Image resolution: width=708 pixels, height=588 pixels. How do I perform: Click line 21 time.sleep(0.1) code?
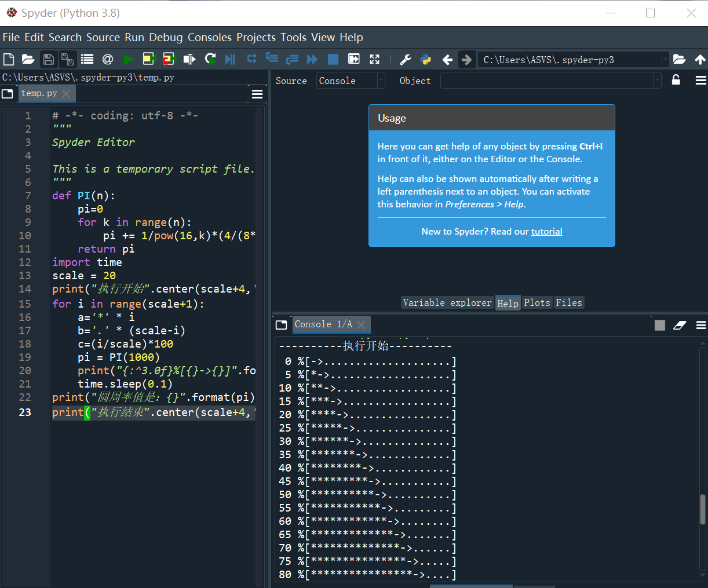tap(125, 384)
